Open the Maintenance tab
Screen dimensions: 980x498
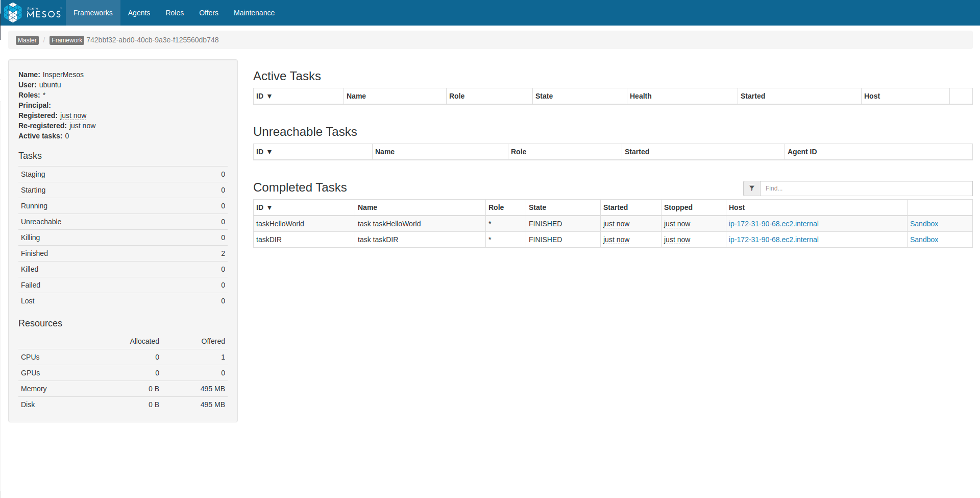[254, 13]
